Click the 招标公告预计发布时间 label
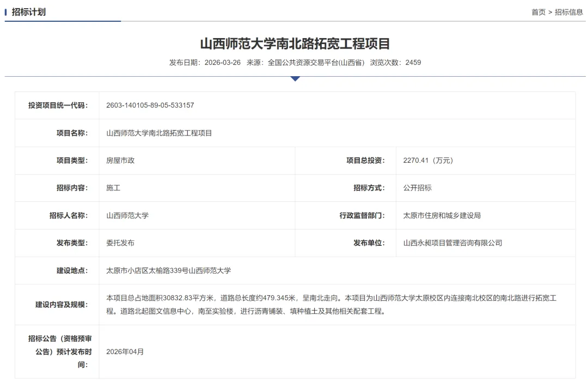The width and height of the screenshot is (588, 384). click(x=60, y=352)
